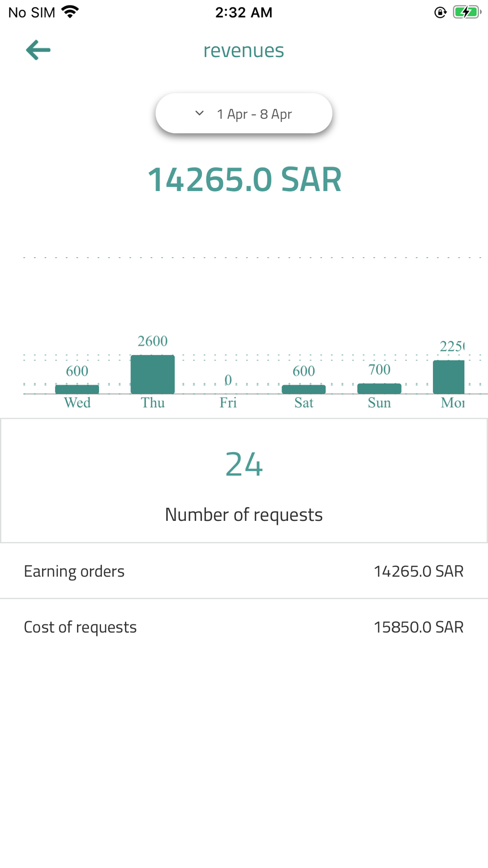Tap the Earning orders row
This screenshot has height=868, width=488.
pos(244,571)
